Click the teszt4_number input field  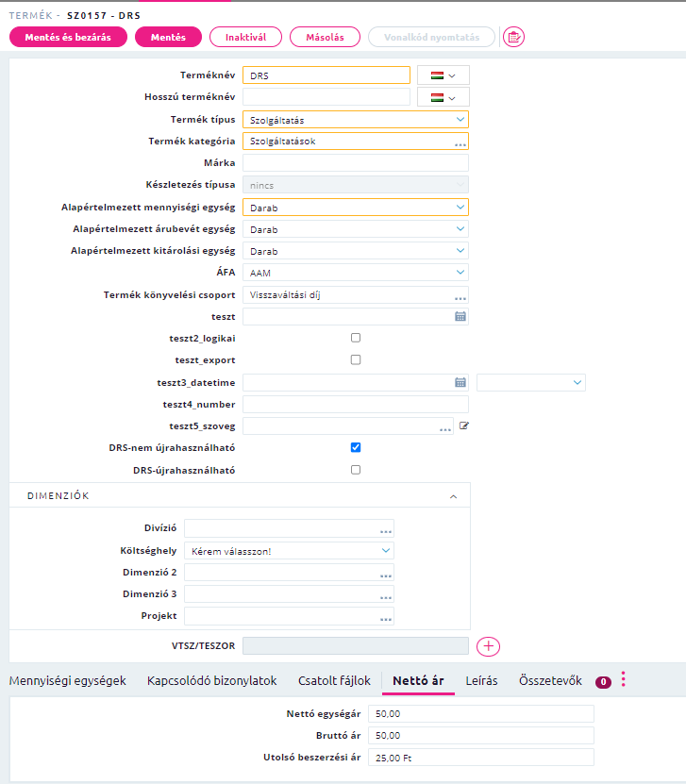pos(356,405)
